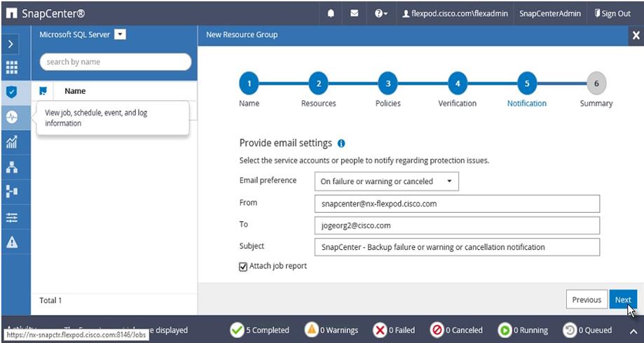
Task: Click the 0 Warnings status icon
Action: (312, 330)
